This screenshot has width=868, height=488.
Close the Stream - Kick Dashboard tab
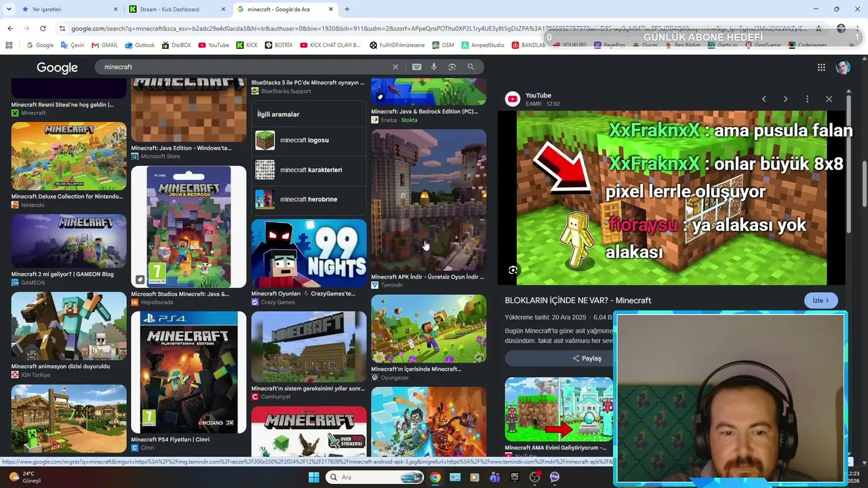(x=223, y=9)
